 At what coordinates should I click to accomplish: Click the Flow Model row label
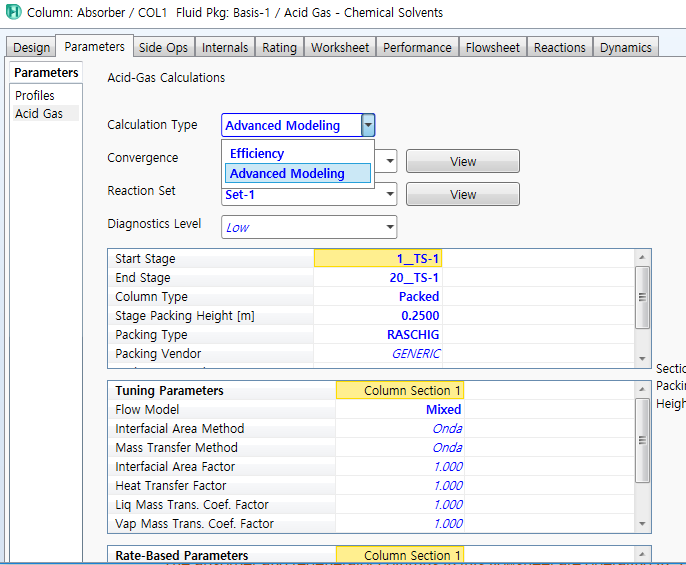(x=147, y=410)
